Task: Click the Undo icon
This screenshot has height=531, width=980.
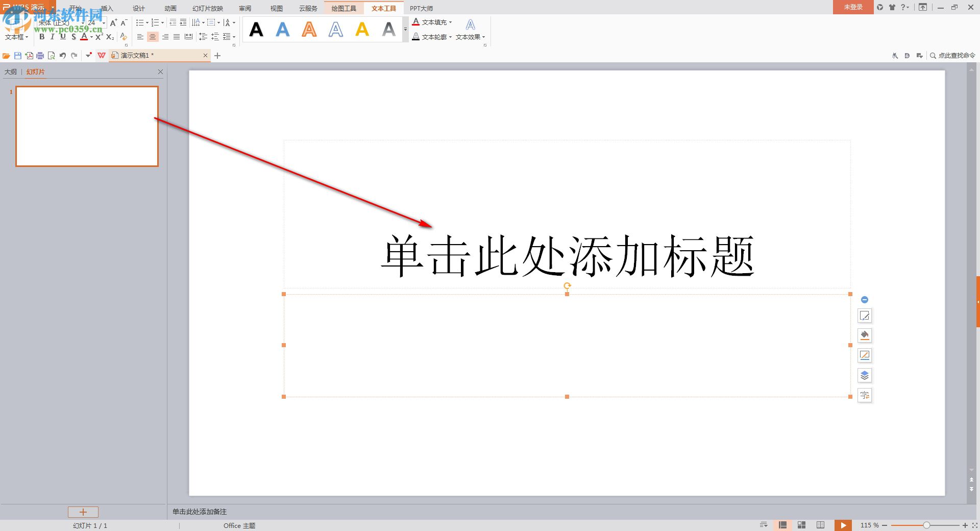Action: 63,55
